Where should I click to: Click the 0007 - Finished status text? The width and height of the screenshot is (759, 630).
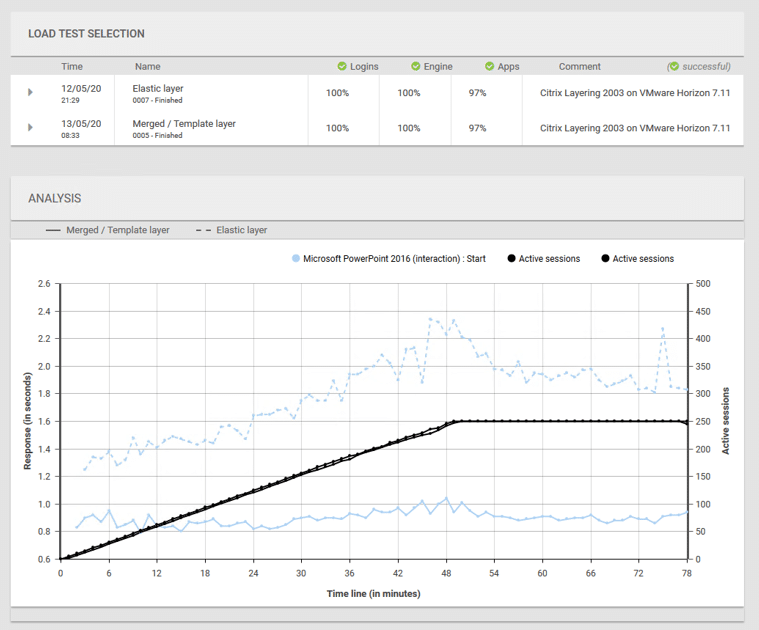coord(157,100)
